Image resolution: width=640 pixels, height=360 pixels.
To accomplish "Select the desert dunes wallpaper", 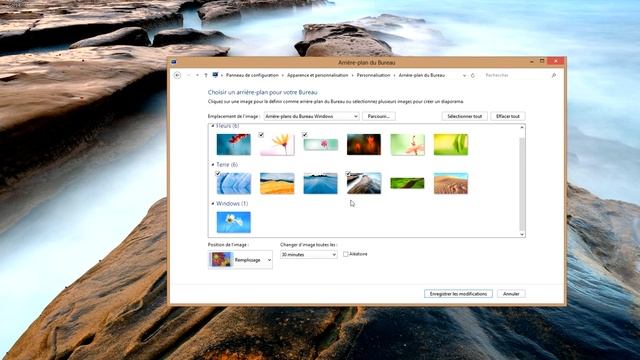I will 451,183.
